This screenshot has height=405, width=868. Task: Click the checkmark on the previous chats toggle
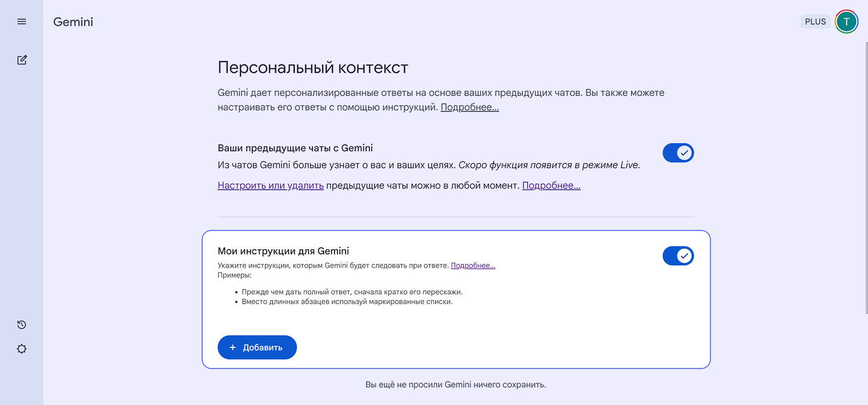point(683,153)
